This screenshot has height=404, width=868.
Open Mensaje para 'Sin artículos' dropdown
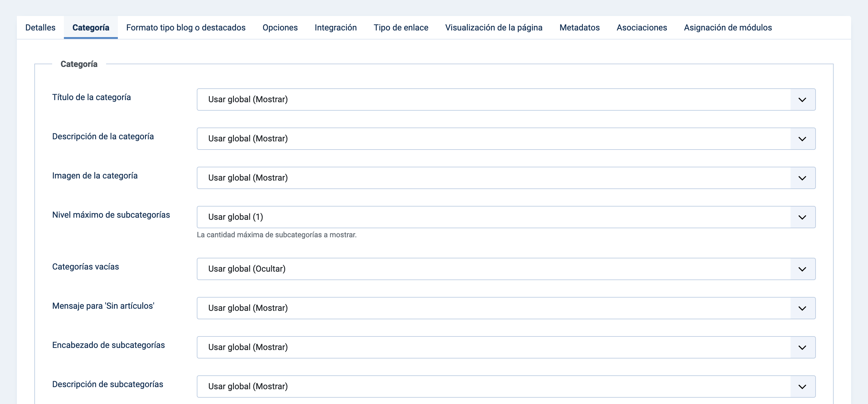coord(506,308)
